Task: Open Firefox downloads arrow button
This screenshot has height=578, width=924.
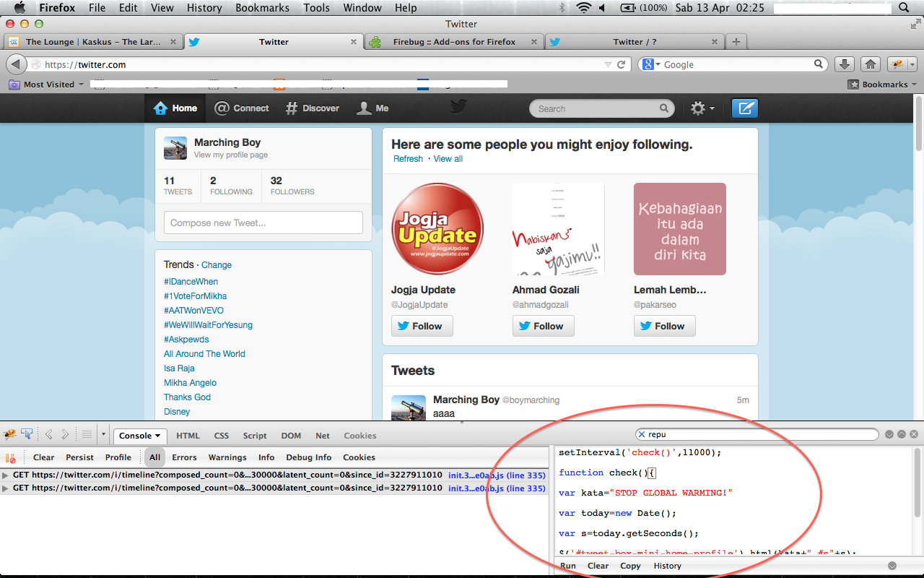Action: point(845,64)
